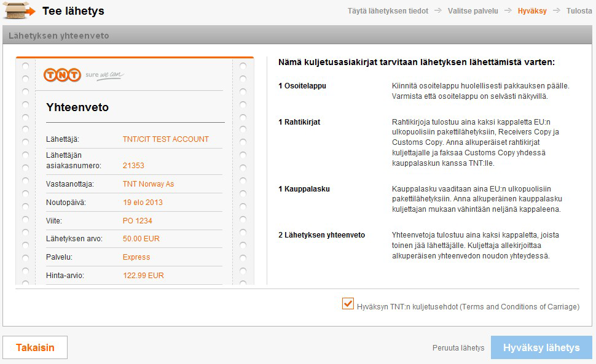Click the Peruuta lähetys link
The height and width of the screenshot is (364, 596).
tap(458, 347)
